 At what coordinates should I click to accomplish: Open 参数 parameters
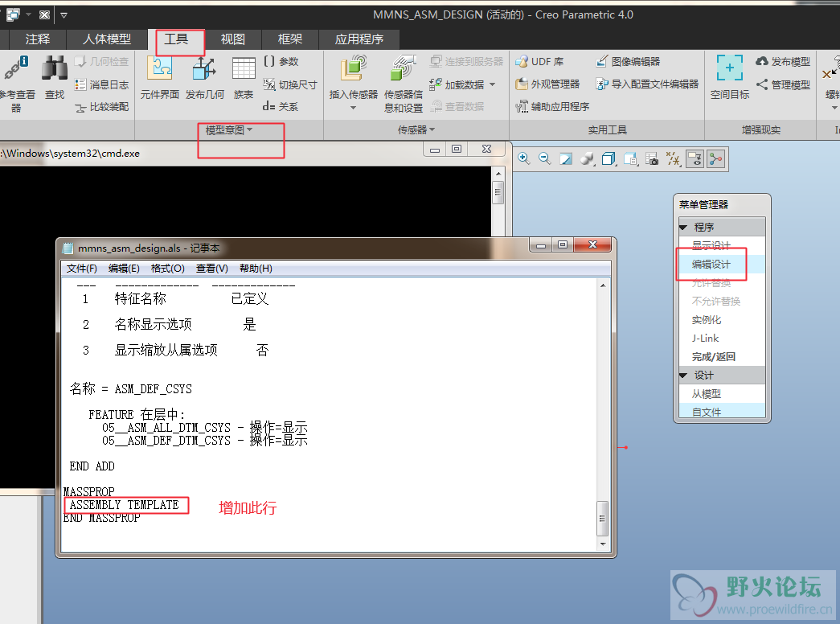click(281, 62)
